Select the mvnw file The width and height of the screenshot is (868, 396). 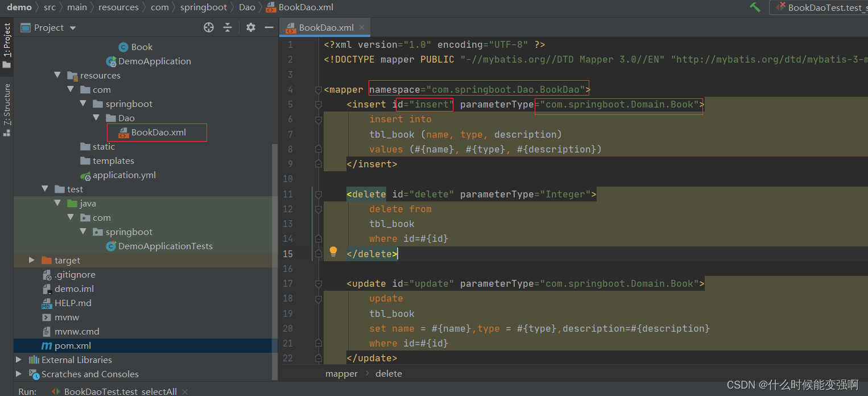point(60,317)
